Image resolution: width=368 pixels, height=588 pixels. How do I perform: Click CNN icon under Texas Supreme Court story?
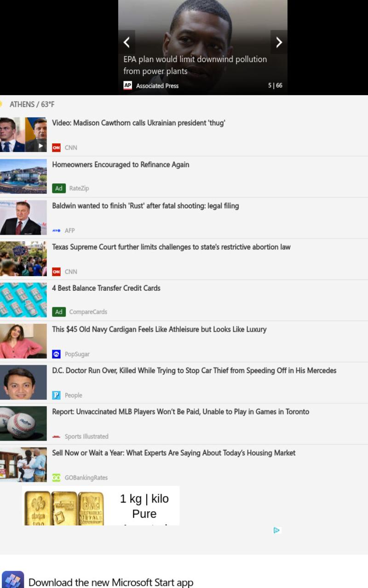[x=56, y=271]
